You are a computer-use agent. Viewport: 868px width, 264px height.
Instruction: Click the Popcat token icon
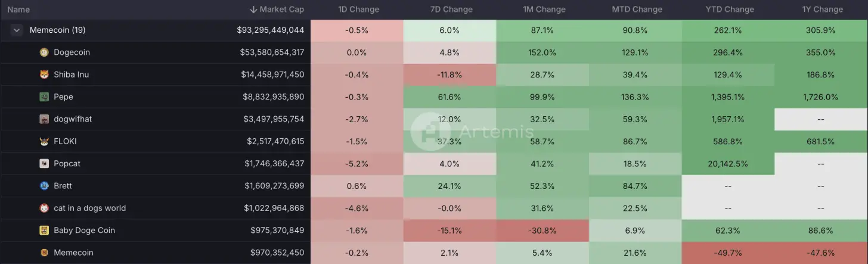tap(44, 163)
